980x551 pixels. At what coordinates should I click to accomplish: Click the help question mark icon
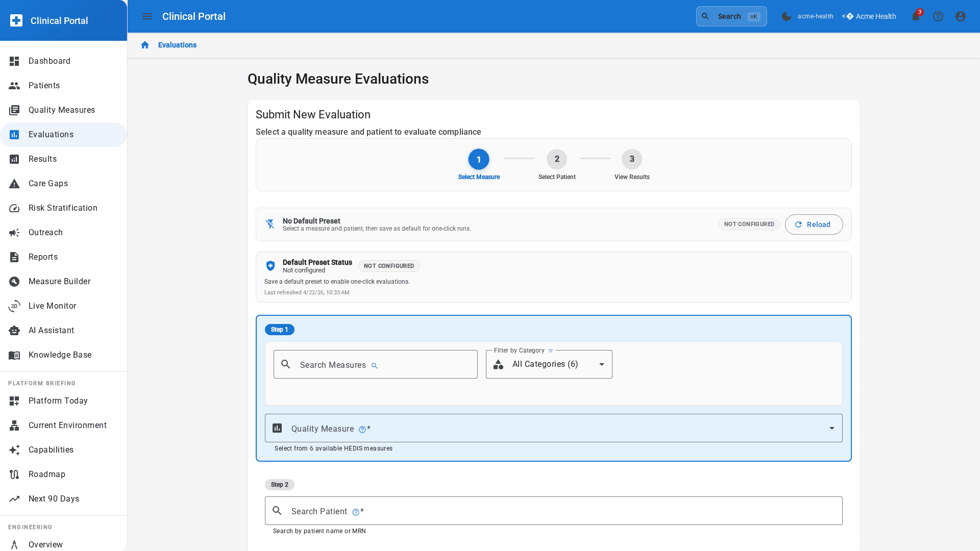tap(938, 16)
